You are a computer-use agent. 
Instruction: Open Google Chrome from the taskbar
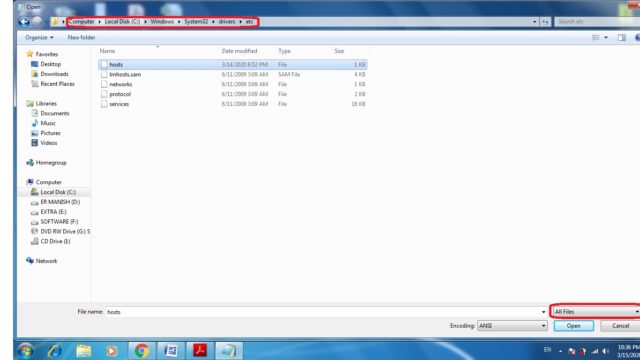(142, 351)
